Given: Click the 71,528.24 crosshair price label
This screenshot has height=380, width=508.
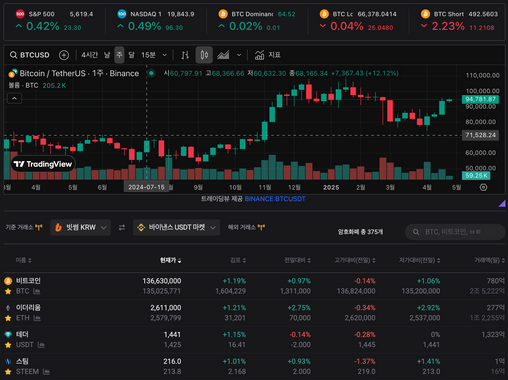Looking at the screenshot, I should pyautogui.click(x=480, y=135).
